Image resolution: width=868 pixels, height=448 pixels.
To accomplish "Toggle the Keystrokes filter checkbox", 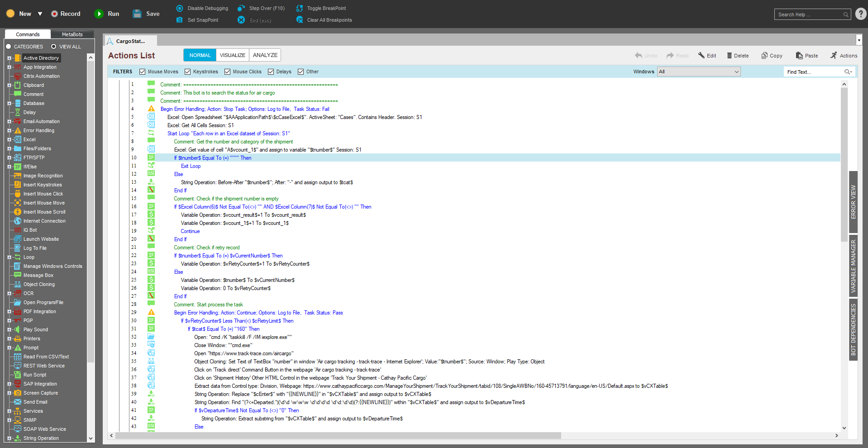I will coord(187,71).
